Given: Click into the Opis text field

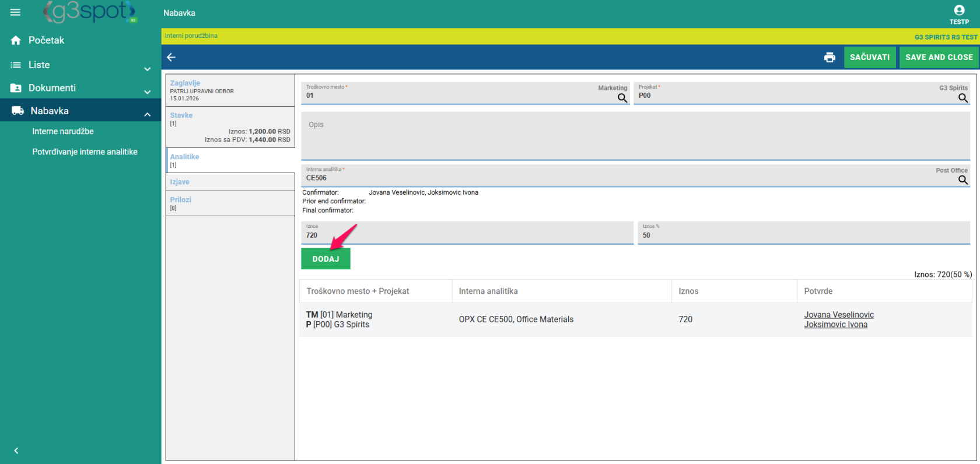Looking at the screenshot, I should pos(635,136).
